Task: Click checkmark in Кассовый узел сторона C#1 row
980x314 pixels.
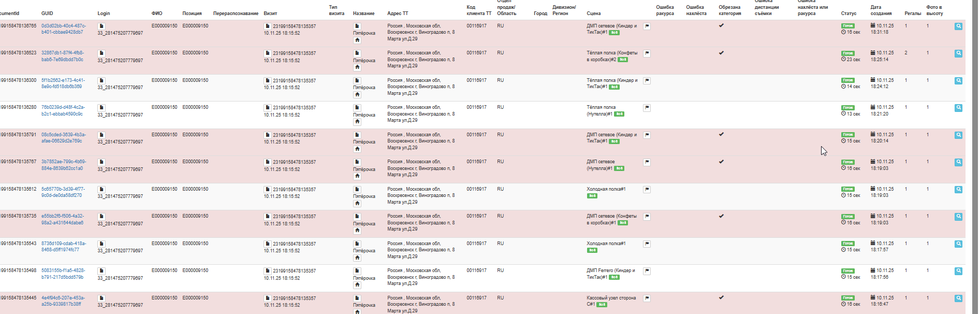Action: (x=721, y=297)
